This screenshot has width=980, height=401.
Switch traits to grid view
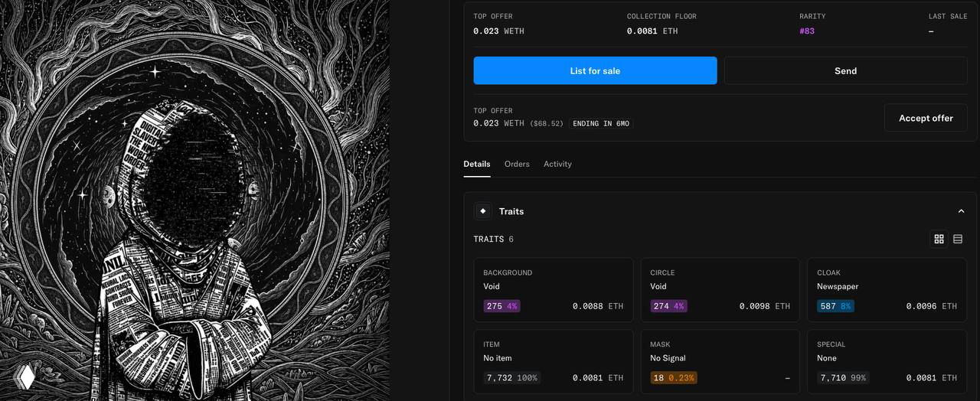coord(939,240)
